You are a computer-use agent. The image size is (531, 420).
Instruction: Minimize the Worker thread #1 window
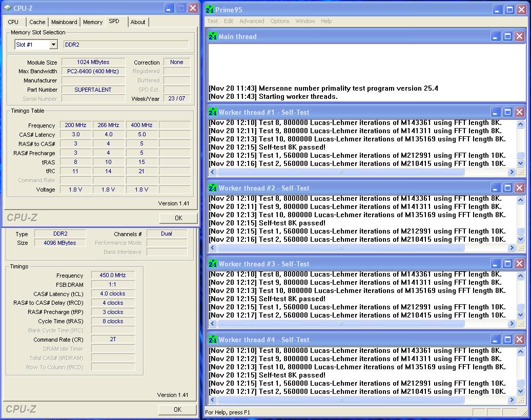(496, 112)
